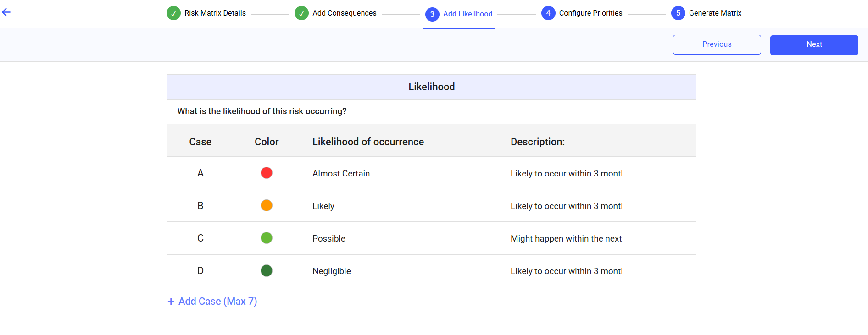Screen dimensions: 868x335
Task: Change the orange color swatch for case B
Action: point(267,205)
